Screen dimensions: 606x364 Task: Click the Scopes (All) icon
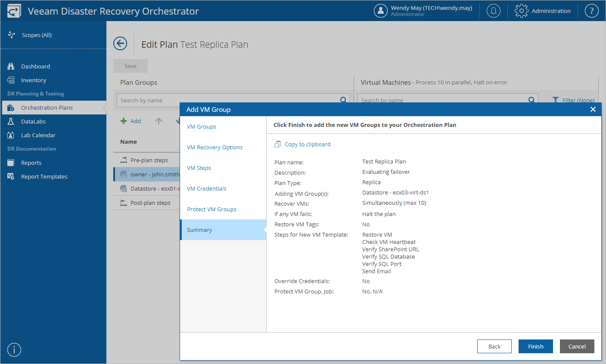pyautogui.click(x=12, y=35)
